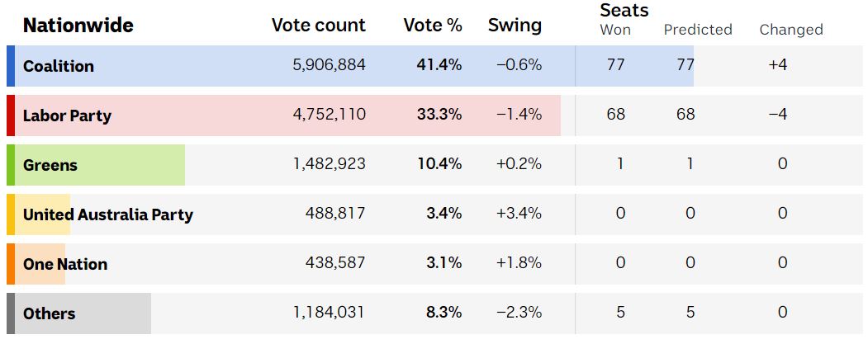Click the blue Coalition color bar
Screen dimensions: 868x344
[x=10, y=66]
